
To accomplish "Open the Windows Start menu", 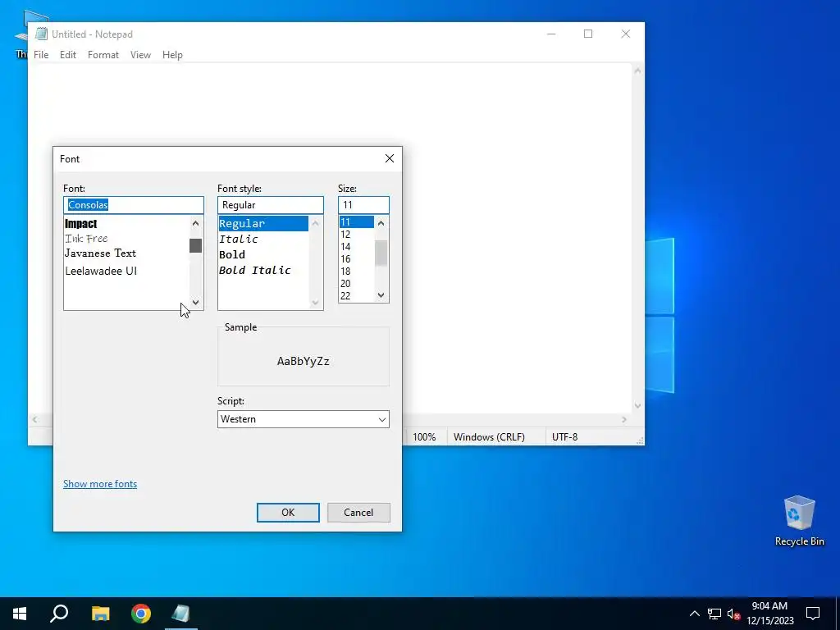I will pos(20,614).
